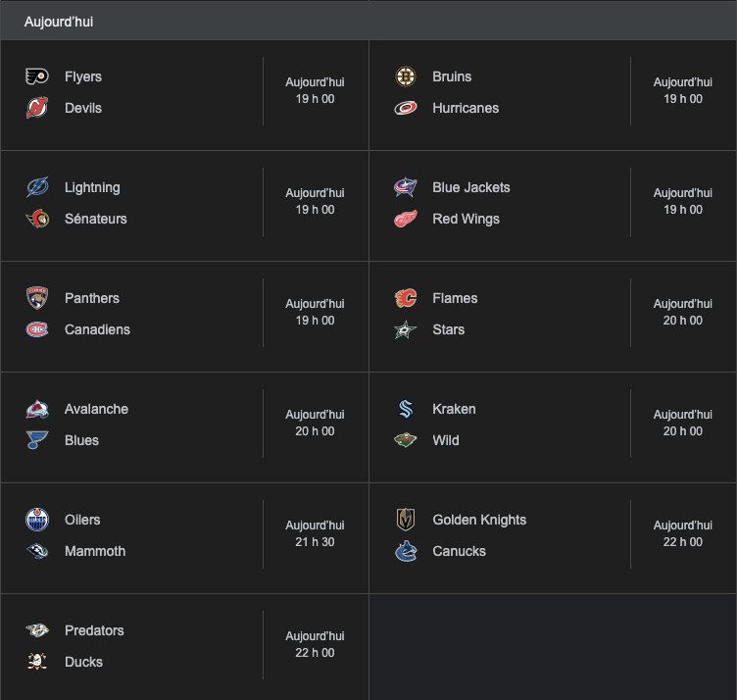Click the Flyers team logo

point(37,76)
